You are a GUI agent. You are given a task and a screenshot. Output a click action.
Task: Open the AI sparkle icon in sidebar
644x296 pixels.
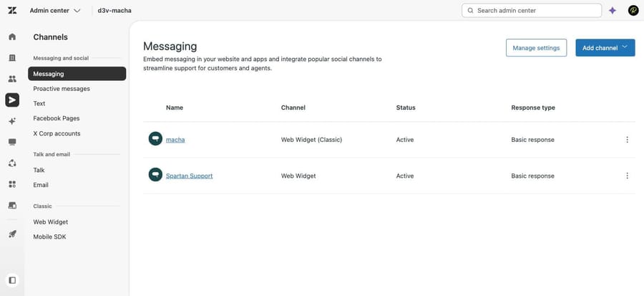[x=12, y=121]
